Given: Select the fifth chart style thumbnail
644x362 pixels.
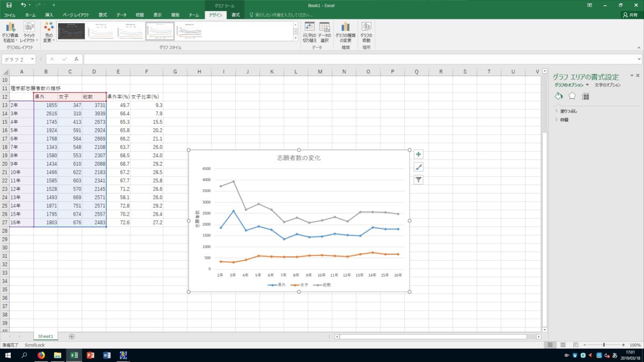Looking at the screenshot, I should [189, 31].
